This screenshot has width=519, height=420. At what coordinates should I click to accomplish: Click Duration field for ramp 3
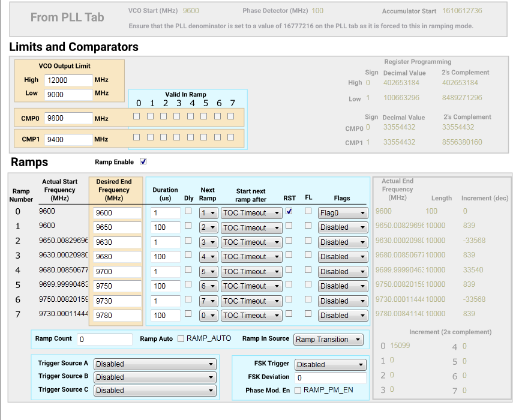tap(166, 257)
